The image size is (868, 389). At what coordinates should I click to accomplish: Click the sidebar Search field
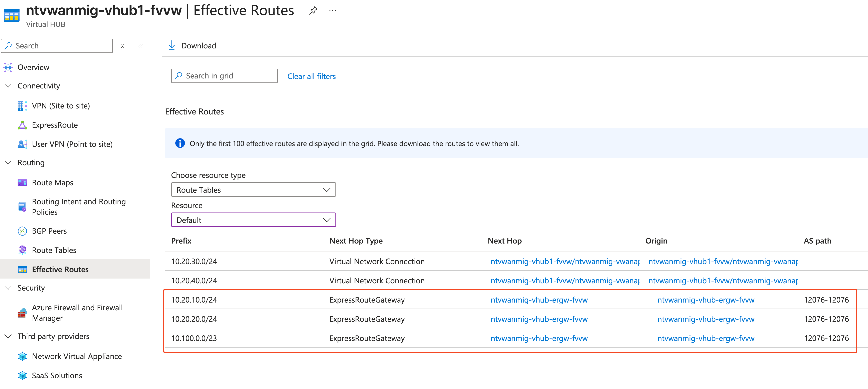[57, 46]
